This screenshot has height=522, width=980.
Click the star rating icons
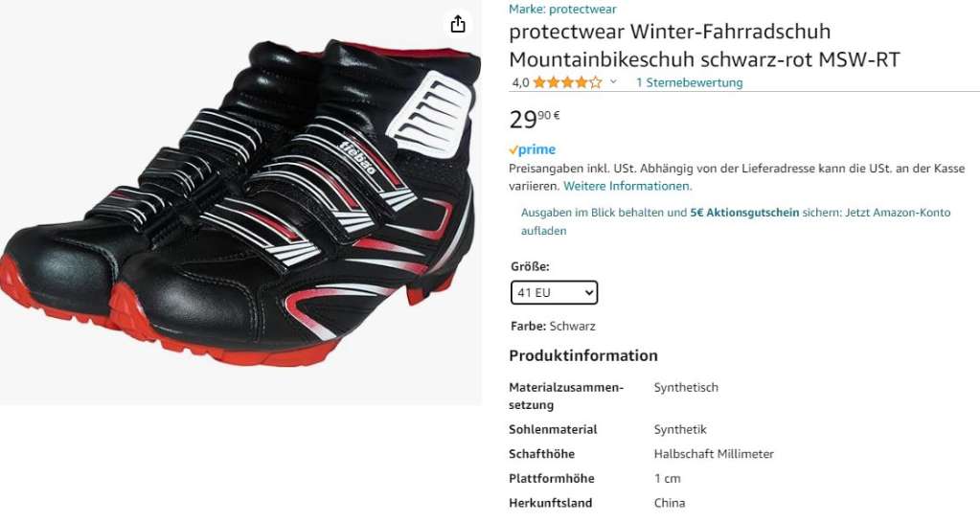click(567, 82)
